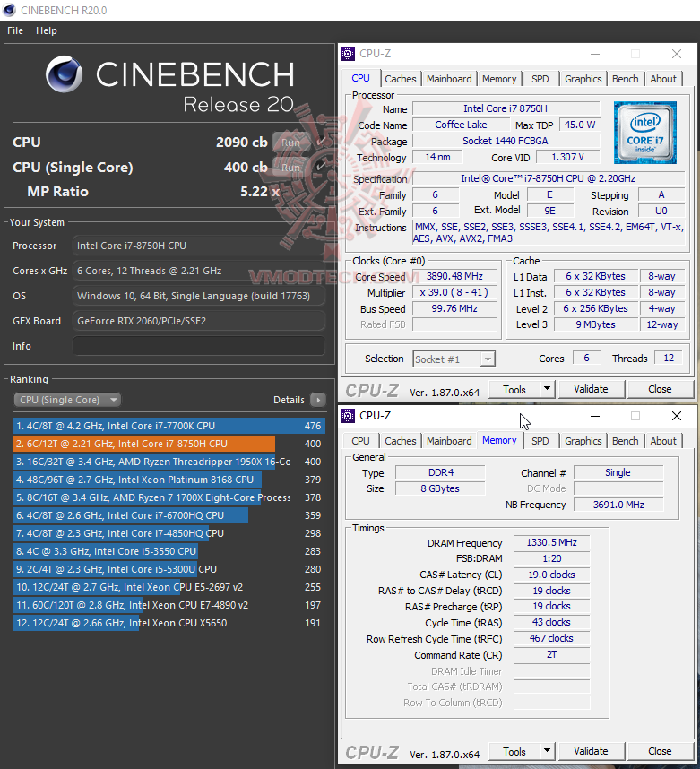700x769 pixels.
Task: Select ranking row 5 AMD Ryzen 7 1700X
Action: [x=169, y=497]
